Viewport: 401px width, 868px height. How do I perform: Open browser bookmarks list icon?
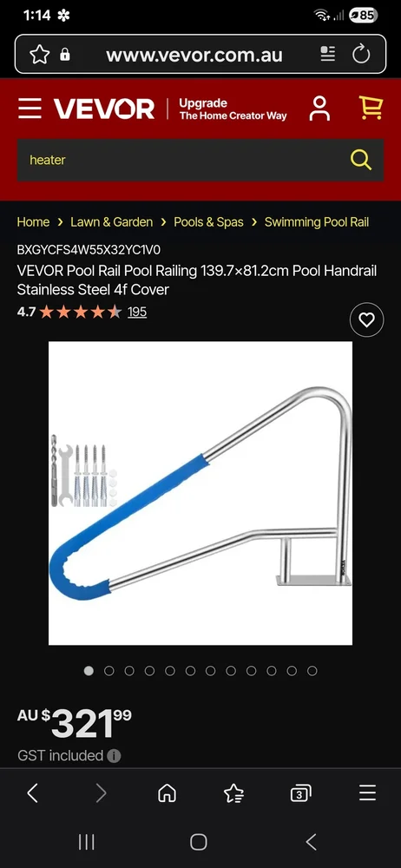[x=233, y=793]
